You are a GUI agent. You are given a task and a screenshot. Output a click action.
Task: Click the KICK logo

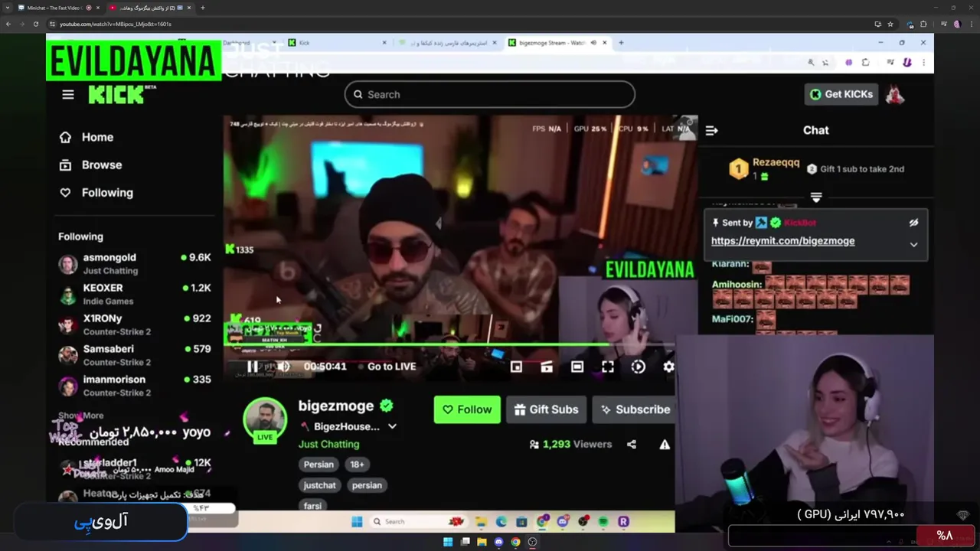point(116,94)
